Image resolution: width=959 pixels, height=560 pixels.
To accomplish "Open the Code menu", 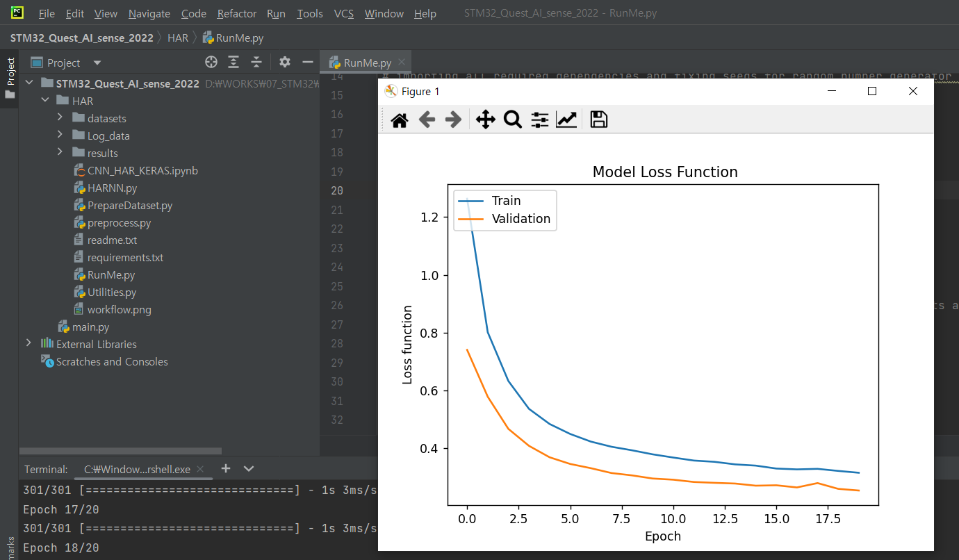I will click(x=193, y=13).
